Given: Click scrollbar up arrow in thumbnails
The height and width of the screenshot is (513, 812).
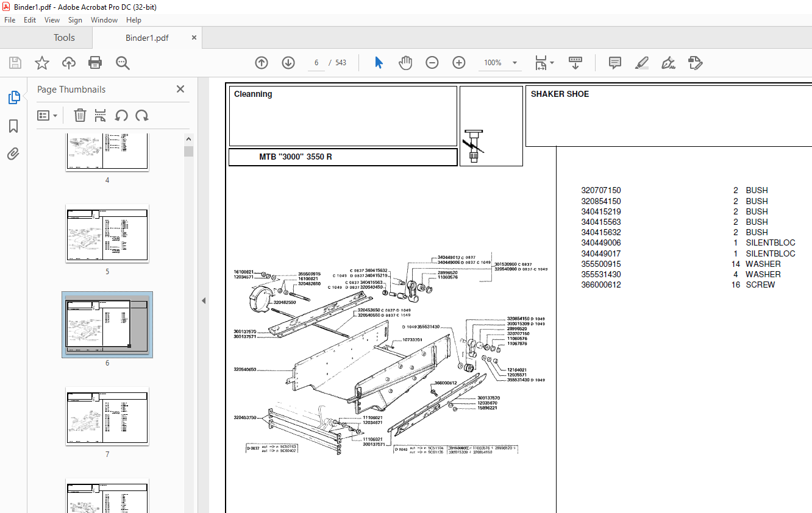Looking at the screenshot, I should point(189,140).
